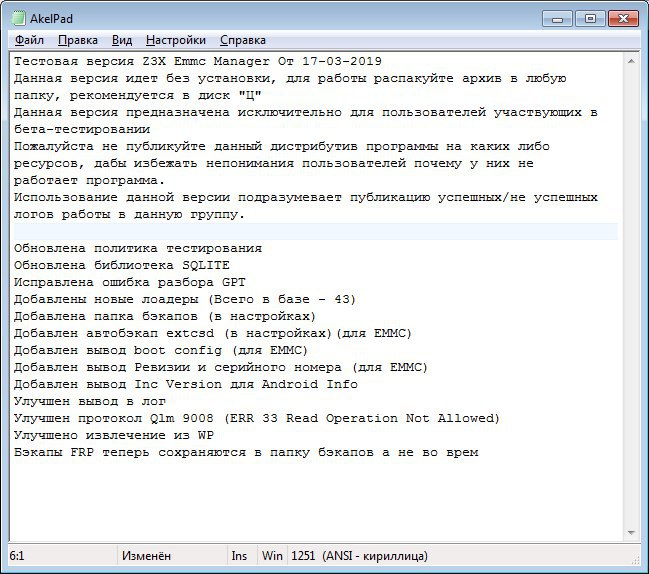Open the Вид menu
649x574 pixels.
(x=122, y=40)
